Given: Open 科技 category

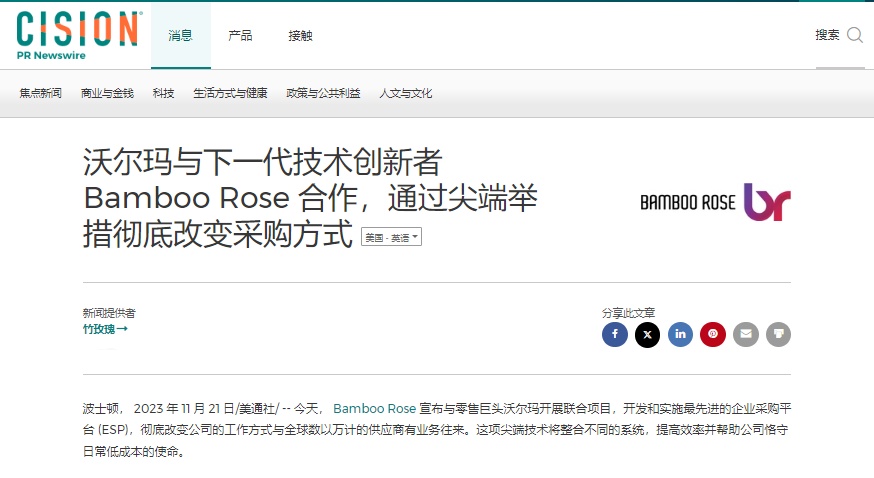Looking at the screenshot, I should point(163,93).
